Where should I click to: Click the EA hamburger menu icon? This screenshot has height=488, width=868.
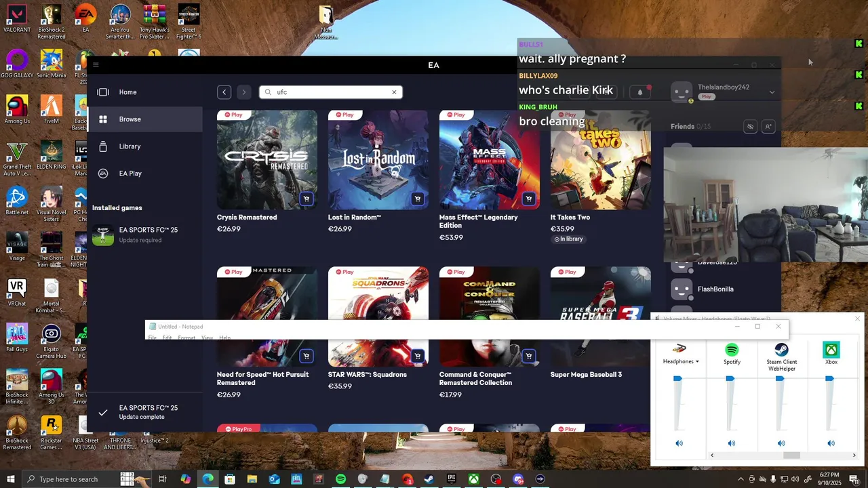coord(96,65)
